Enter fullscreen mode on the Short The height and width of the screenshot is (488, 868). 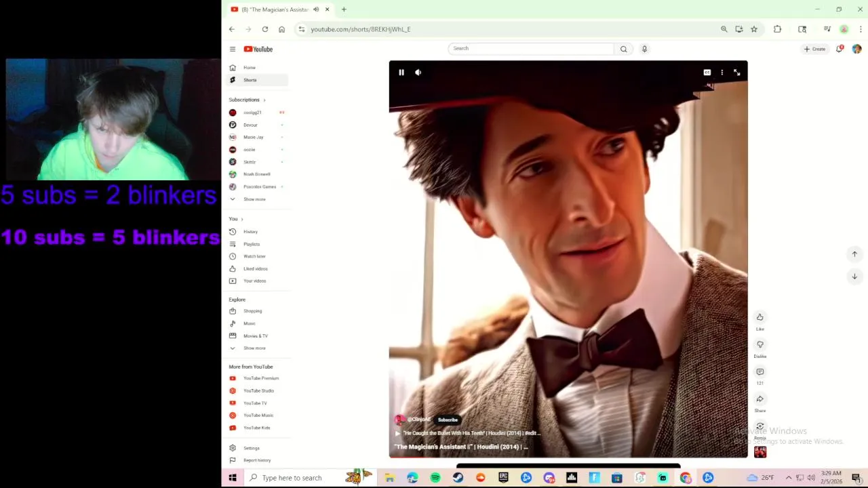click(737, 73)
